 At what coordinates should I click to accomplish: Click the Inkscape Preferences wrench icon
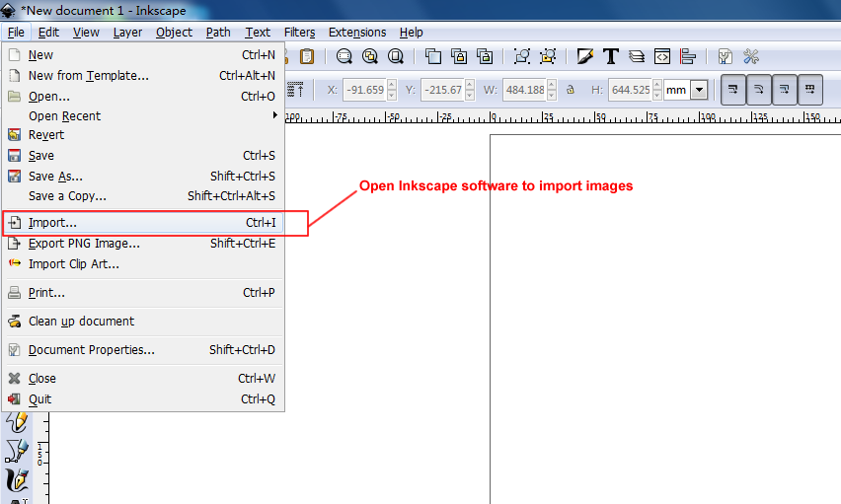tap(751, 56)
